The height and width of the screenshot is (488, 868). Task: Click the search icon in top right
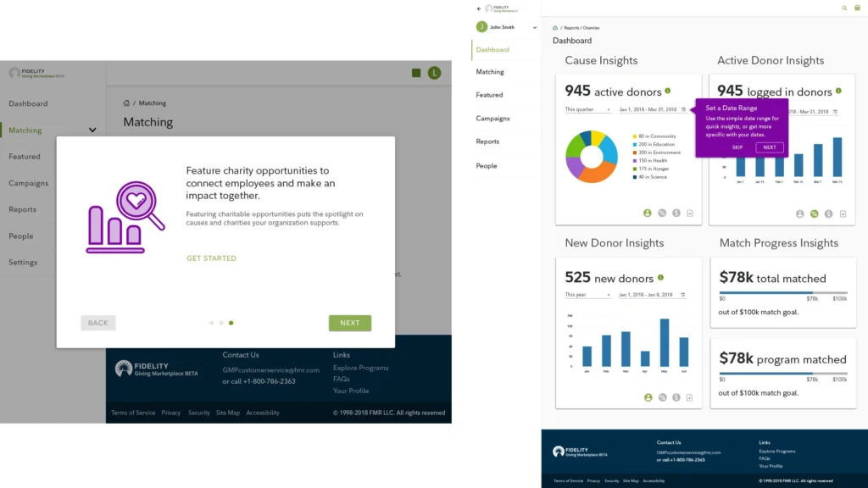(x=844, y=8)
